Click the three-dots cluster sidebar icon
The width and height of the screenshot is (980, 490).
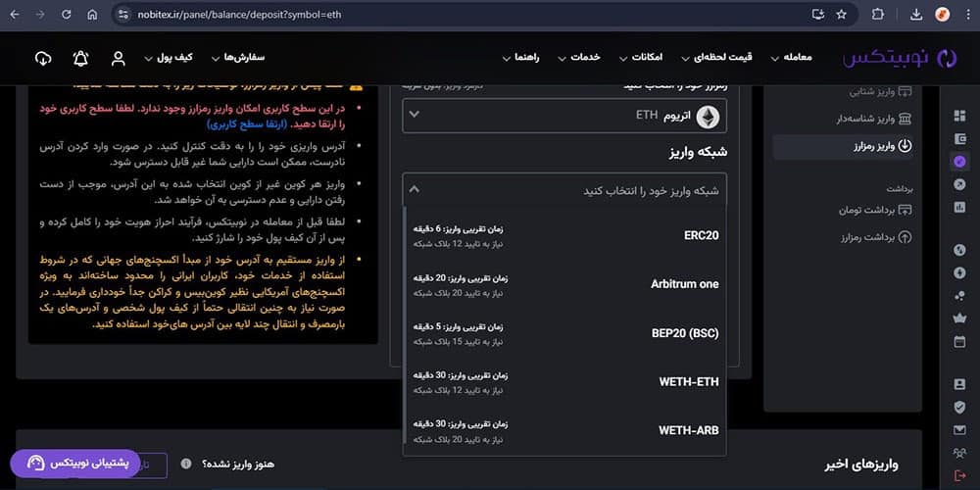tap(959, 296)
